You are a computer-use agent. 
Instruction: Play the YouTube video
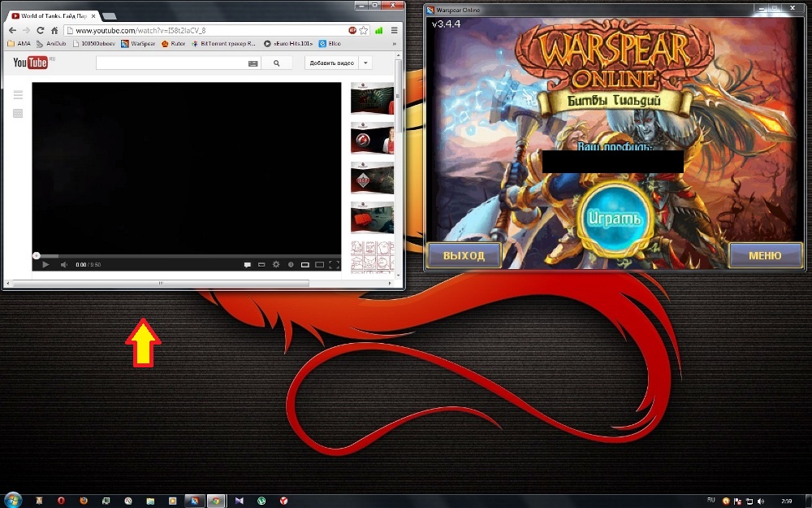pos(45,264)
